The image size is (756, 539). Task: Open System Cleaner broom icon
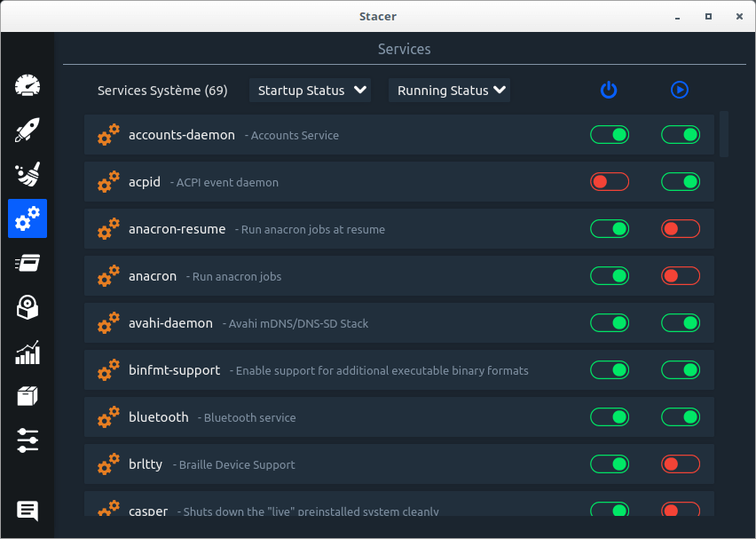[x=28, y=175]
